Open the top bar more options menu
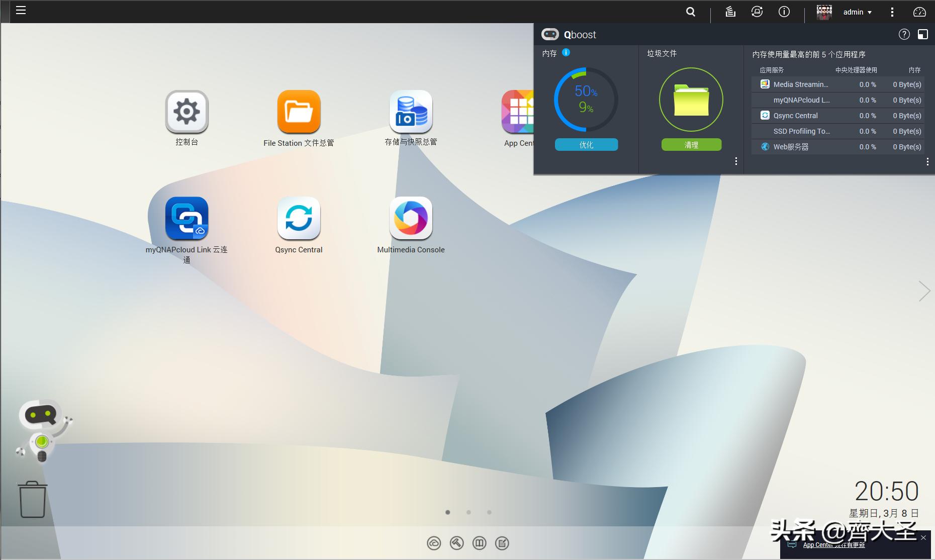 (x=892, y=12)
